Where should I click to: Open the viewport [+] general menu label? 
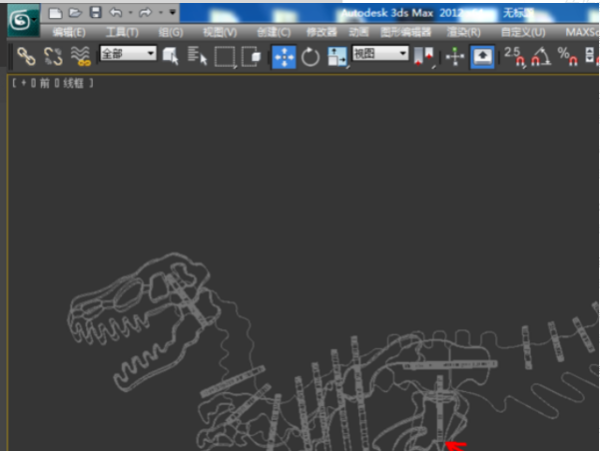23,83
